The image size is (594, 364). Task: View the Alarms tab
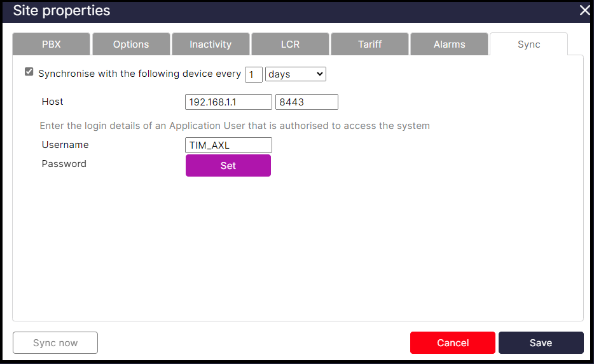[449, 44]
